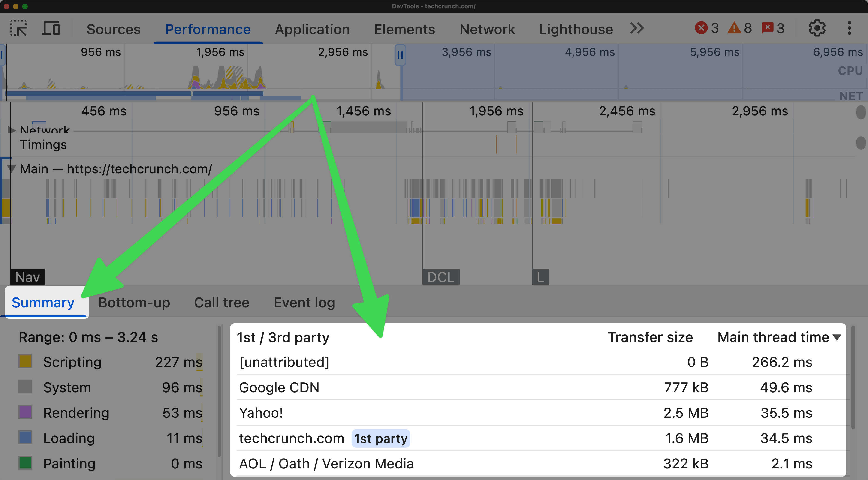Expand the Network track

[12, 130]
